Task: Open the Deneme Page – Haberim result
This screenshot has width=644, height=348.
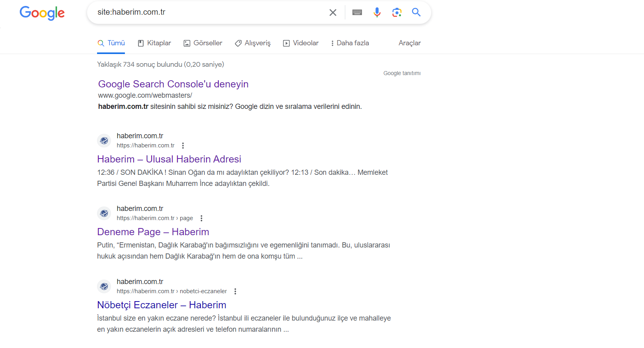Action: [x=153, y=232]
